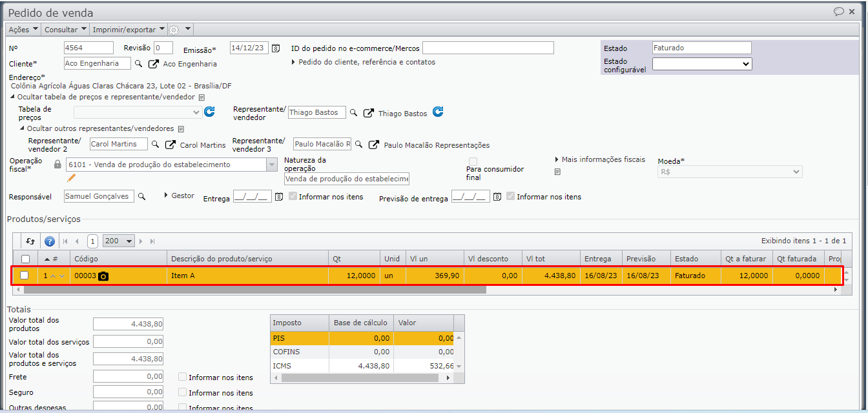Click the blue help question mark icon

[50, 241]
